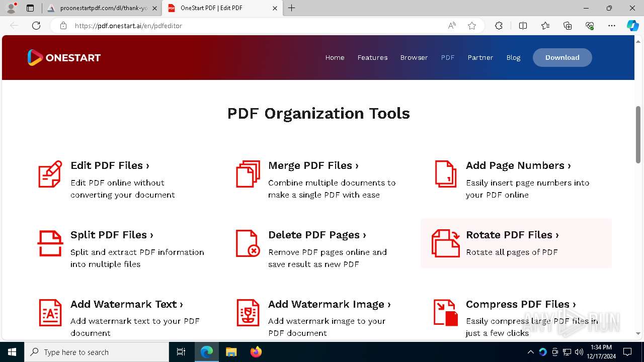Show hidden system tray icons
The image size is (644, 362).
[531, 352]
